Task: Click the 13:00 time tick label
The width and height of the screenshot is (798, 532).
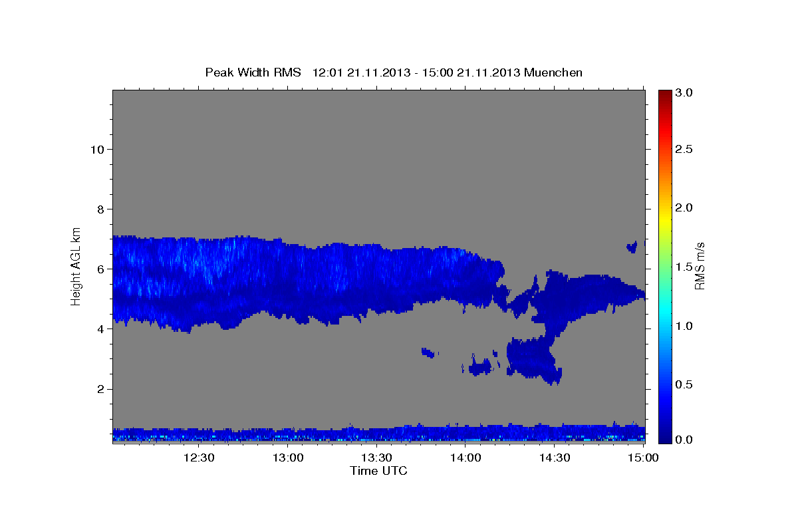Action: click(288, 458)
